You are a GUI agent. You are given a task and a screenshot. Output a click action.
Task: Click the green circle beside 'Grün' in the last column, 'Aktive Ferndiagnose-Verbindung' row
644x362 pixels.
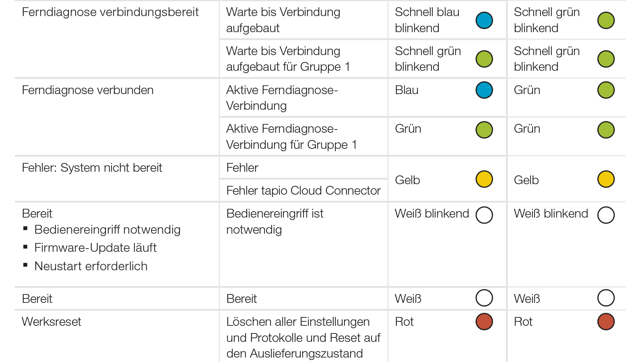(606, 90)
